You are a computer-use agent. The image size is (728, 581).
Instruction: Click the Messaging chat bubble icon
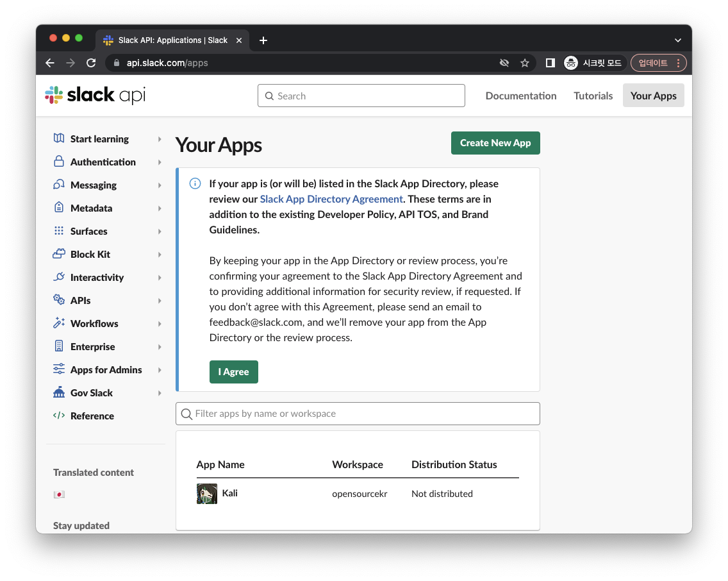(59, 185)
